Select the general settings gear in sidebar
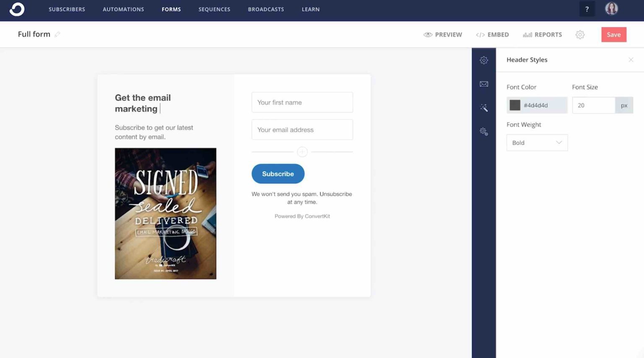 point(484,60)
